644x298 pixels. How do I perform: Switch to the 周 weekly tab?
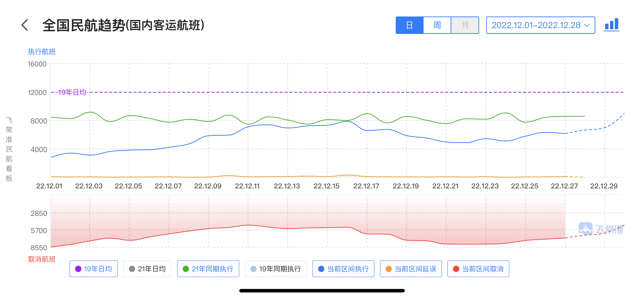[437, 25]
